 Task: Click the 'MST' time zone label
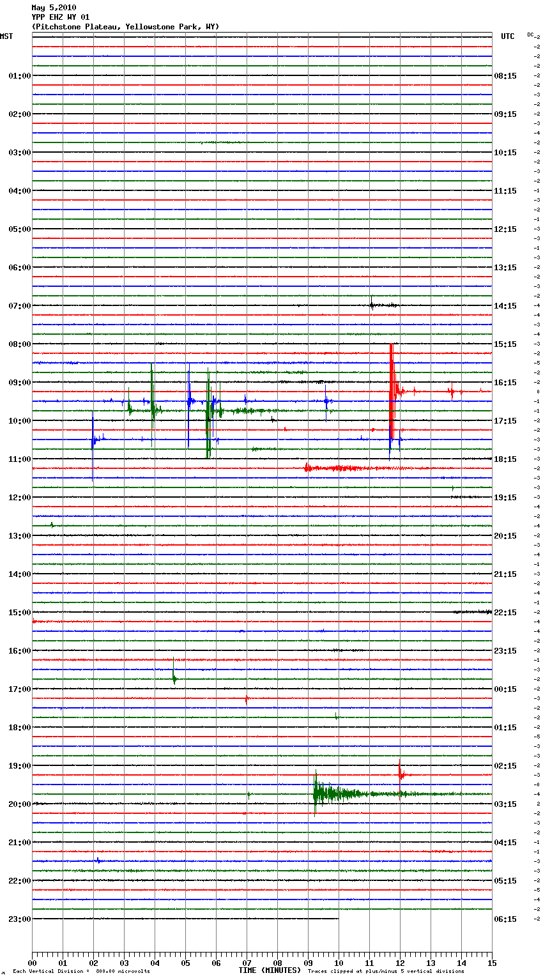coord(6,36)
